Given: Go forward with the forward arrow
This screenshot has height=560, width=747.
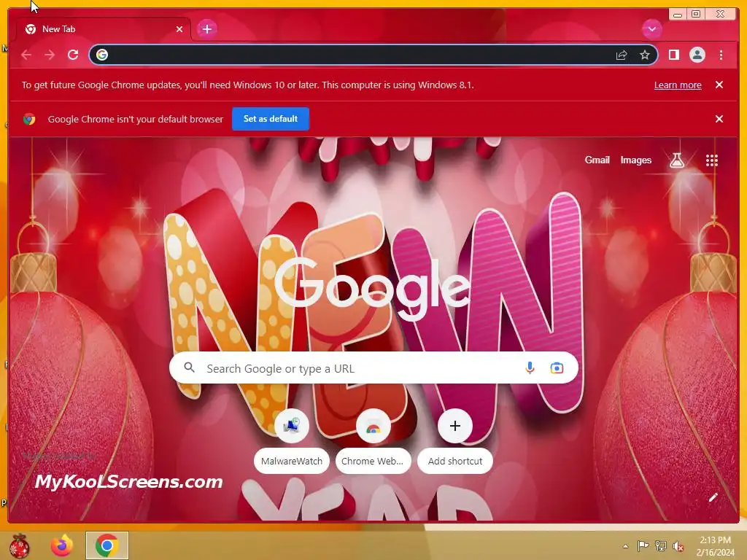Looking at the screenshot, I should point(50,55).
